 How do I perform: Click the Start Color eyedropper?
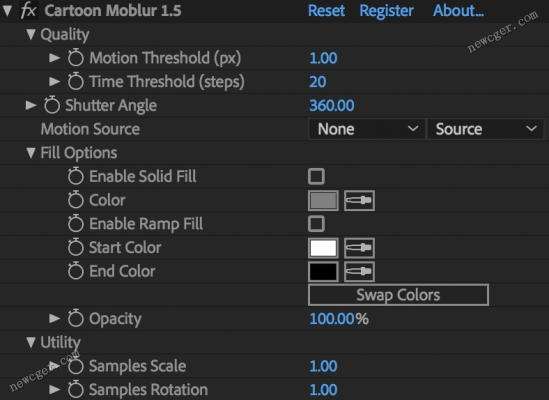359,248
